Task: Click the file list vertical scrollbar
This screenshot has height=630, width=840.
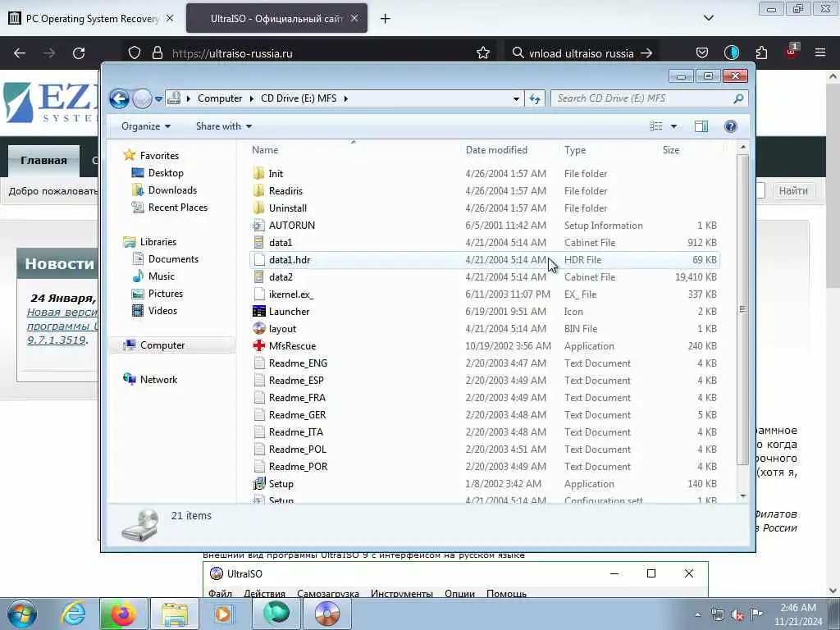Action: pos(742,309)
